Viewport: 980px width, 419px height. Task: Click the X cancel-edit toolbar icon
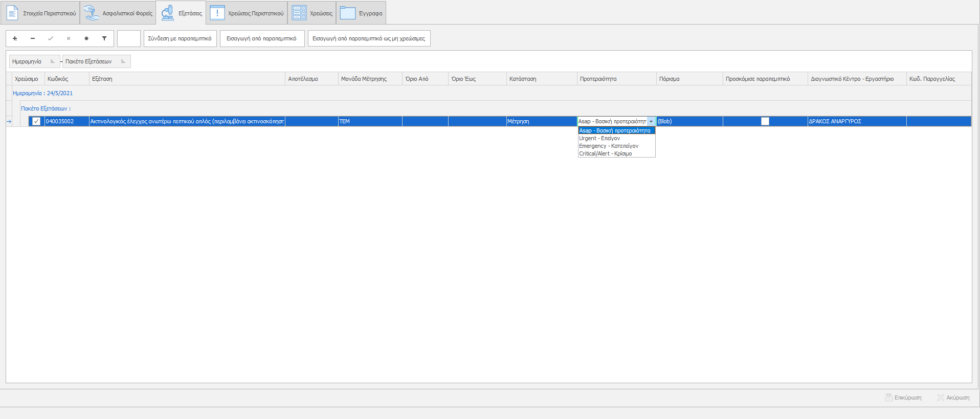pyautogui.click(x=69, y=38)
